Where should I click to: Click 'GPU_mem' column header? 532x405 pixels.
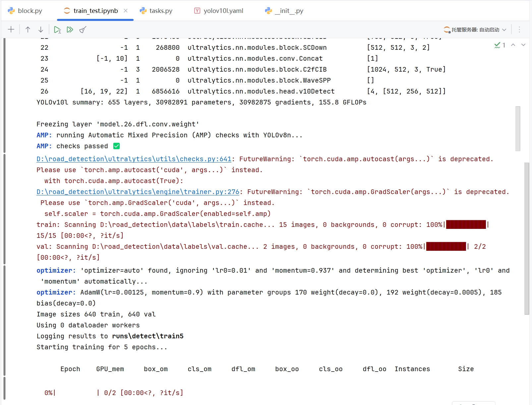[x=110, y=369]
